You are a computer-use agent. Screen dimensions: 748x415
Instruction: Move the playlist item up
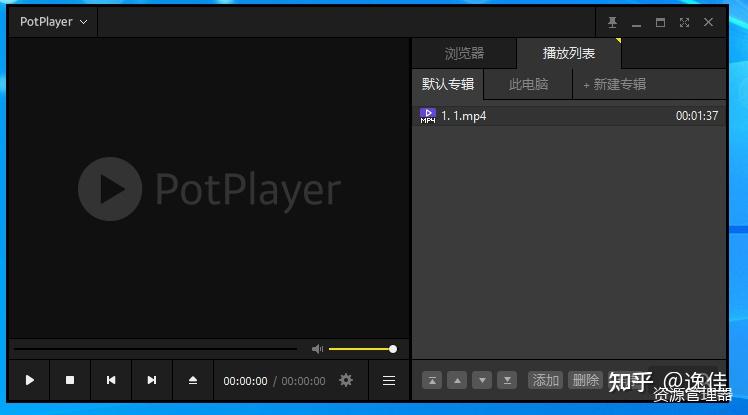click(x=457, y=381)
